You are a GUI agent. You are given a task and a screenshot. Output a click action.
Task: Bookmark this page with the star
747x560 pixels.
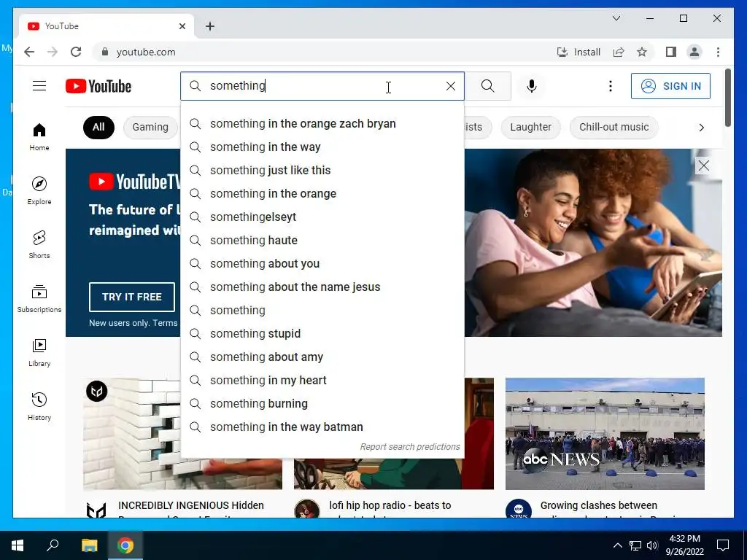click(x=642, y=52)
